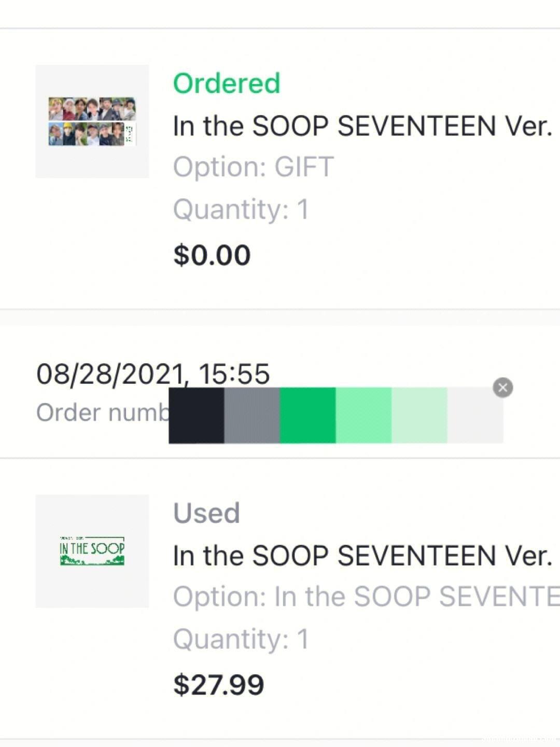
Task: Choose the light gray color swatch
Action: (475, 415)
